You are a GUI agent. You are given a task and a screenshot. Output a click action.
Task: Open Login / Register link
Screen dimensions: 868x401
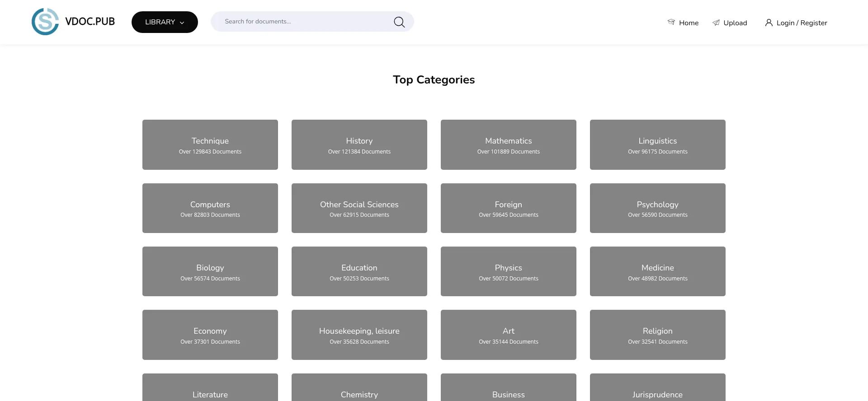point(802,23)
